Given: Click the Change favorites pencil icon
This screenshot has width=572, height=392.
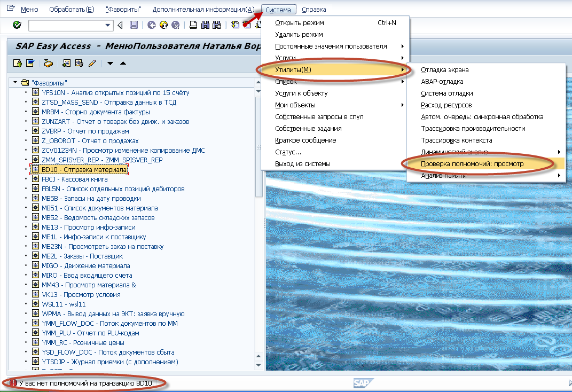Looking at the screenshot, I should tap(92, 64).
